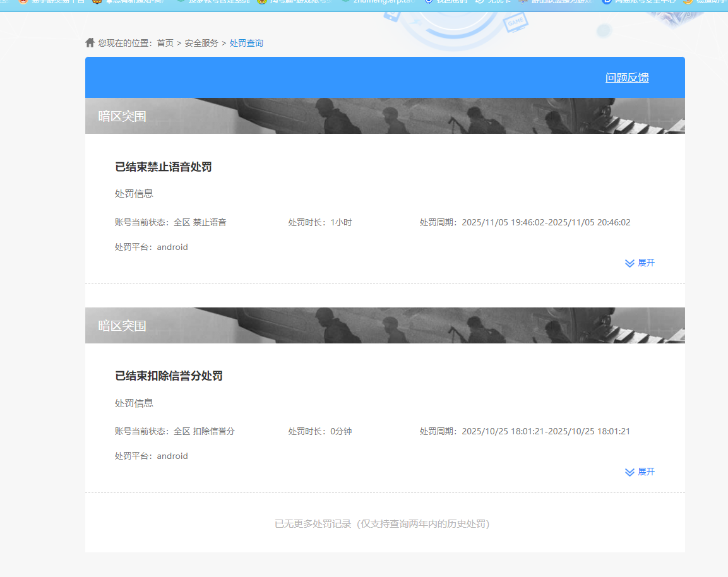728x577 pixels.
Task: Select the 已结束扣除信誉分处罚 heading
Action: [x=169, y=376]
